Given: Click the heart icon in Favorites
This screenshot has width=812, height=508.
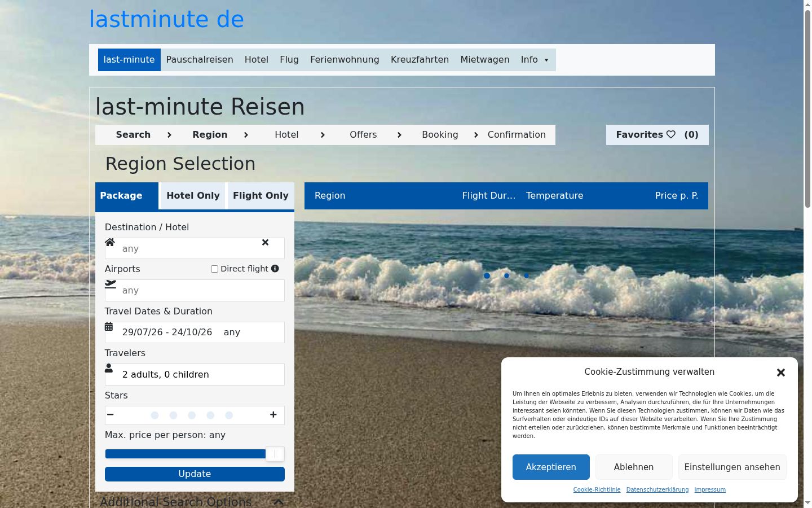Looking at the screenshot, I should coord(671,134).
